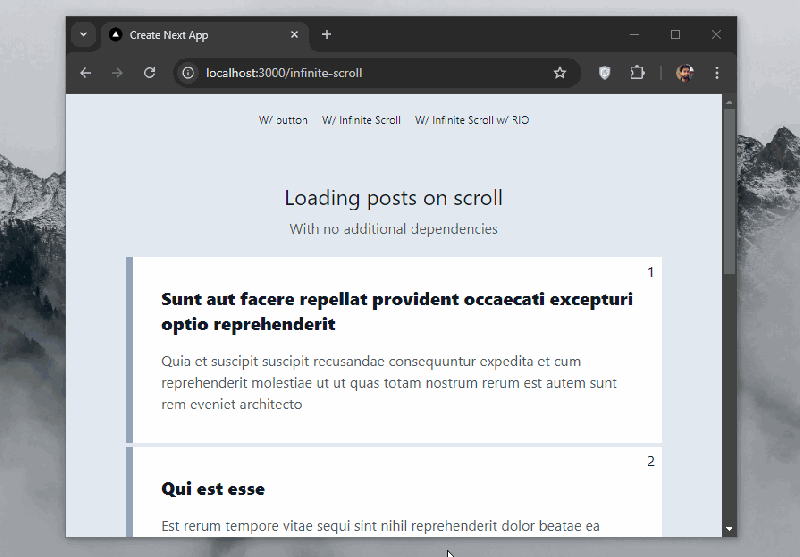
Task: Click post body starting Est rerum tempore
Action: (x=381, y=526)
